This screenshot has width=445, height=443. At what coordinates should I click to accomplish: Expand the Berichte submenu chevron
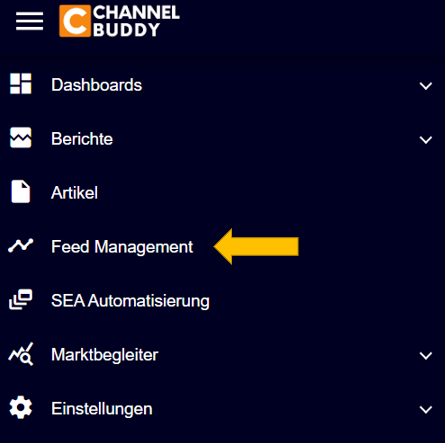(426, 140)
